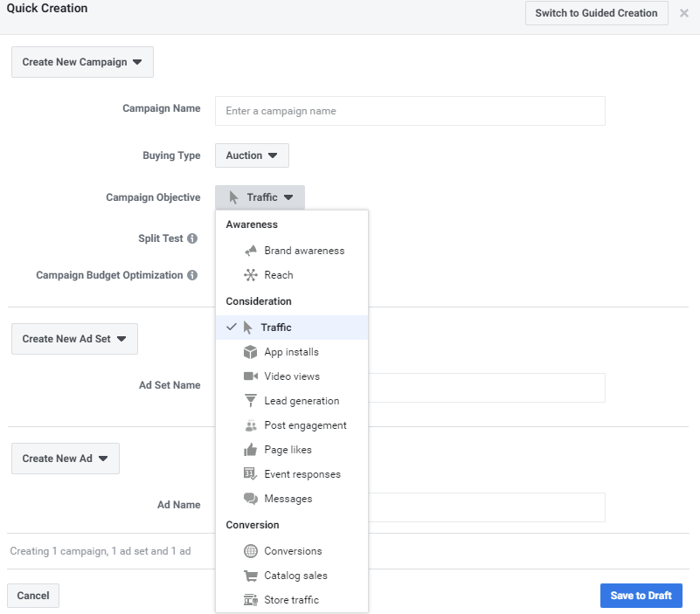Click the Awareness section heading
The width and height of the screenshot is (700, 614).
coord(252,224)
